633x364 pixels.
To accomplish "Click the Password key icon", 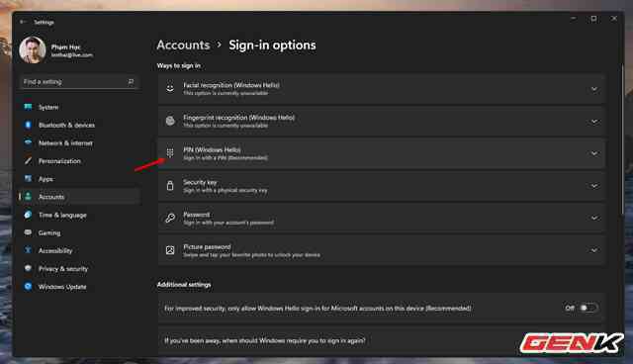I will click(x=170, y=218).
